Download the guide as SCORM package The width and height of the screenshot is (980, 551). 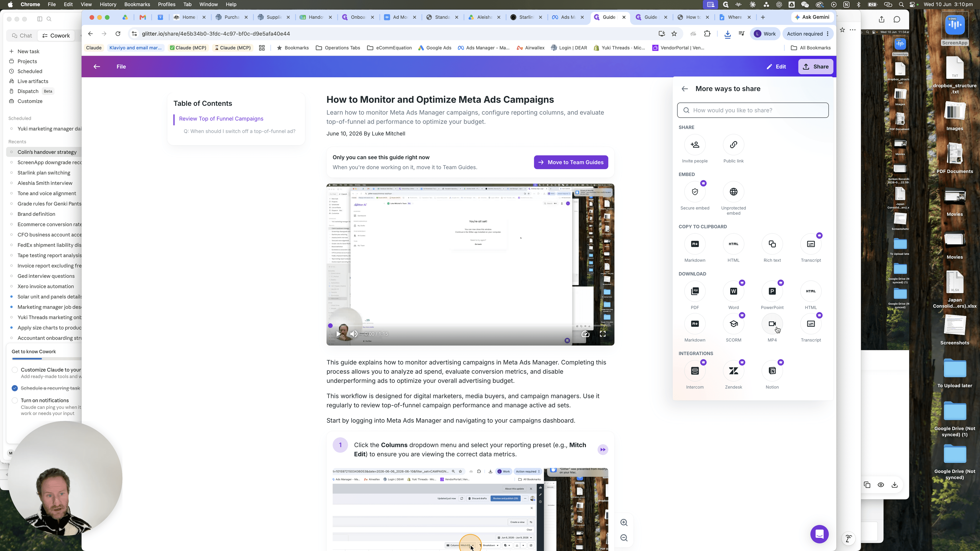733,324
